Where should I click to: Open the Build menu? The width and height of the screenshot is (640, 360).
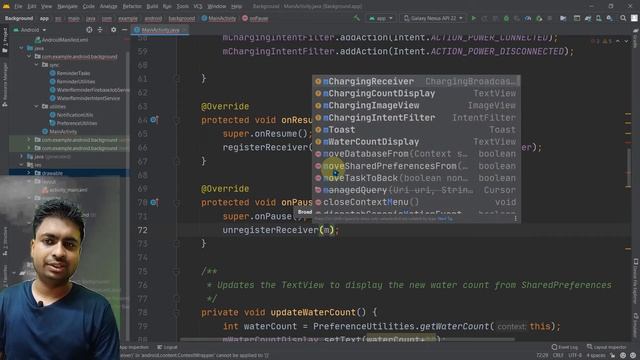click(152, 7)
